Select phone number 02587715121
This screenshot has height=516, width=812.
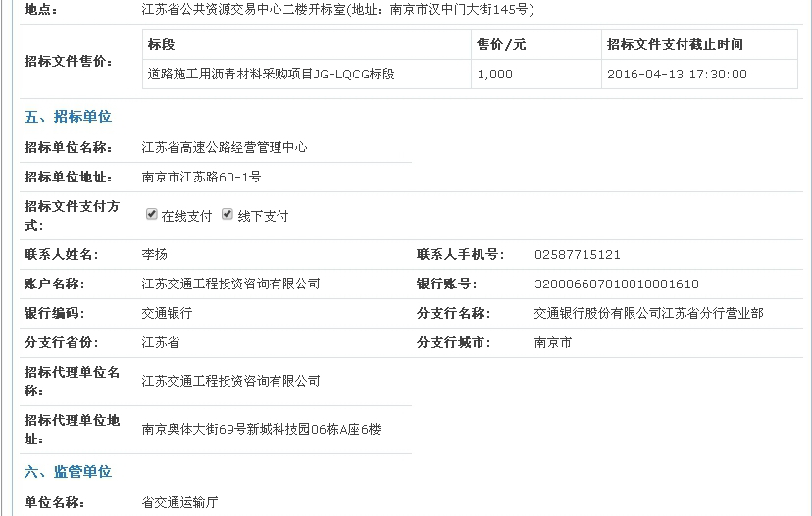click(x=578, y=254)
